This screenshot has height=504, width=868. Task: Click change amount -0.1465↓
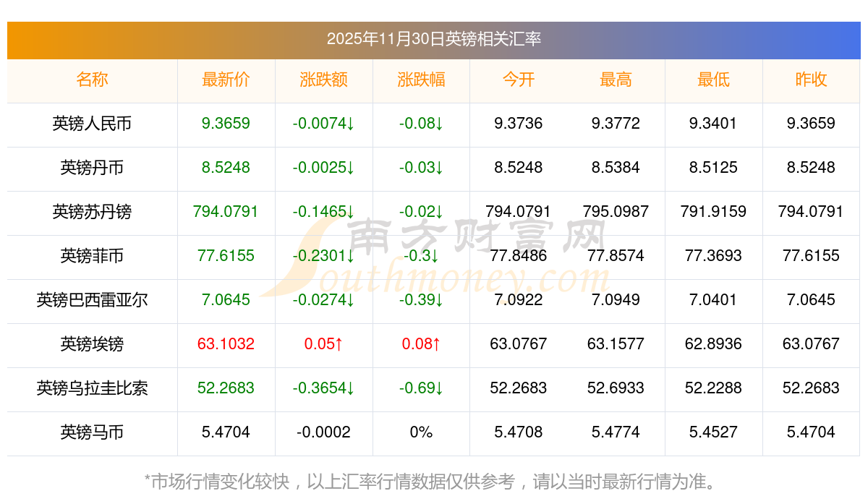point(323,212)
